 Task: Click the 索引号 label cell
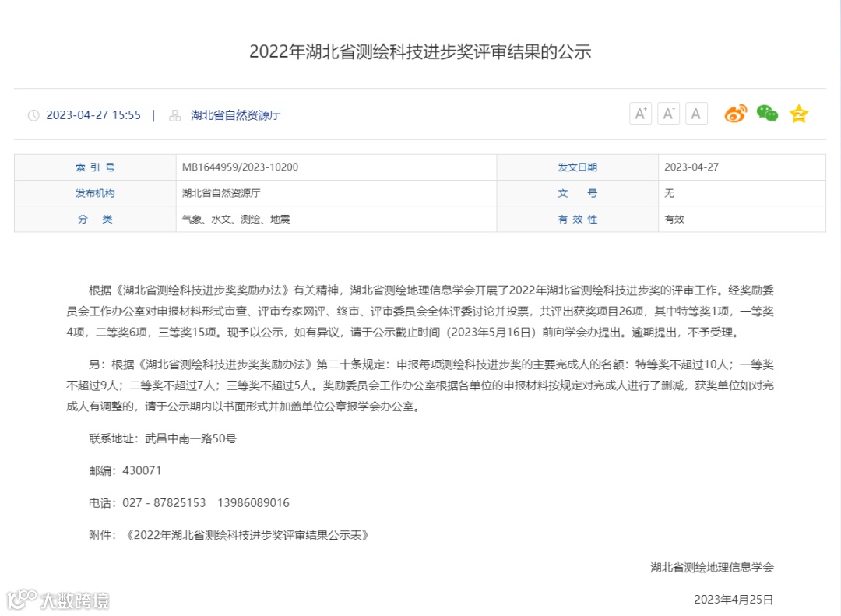[x=95, y=167]
